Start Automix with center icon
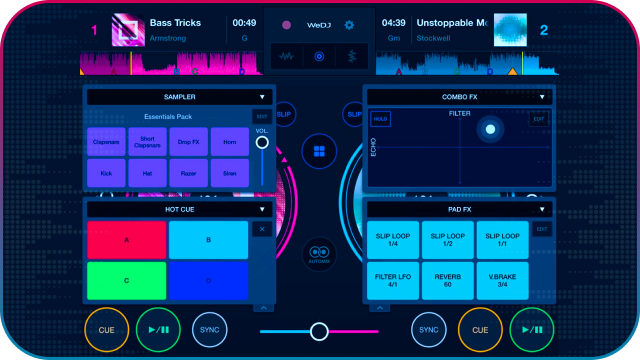The height and width of the screenshot is (360, 640). (x=319, y=254)
